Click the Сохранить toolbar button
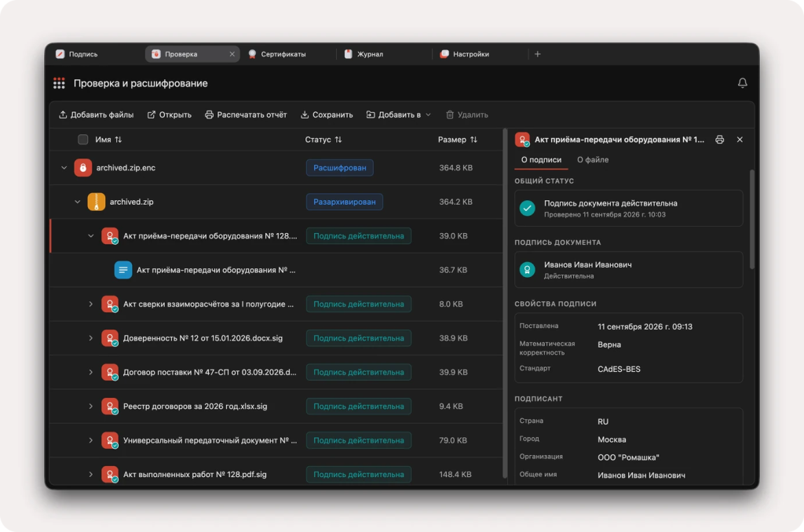Viewport: 804px width, 532px height. 327,115
